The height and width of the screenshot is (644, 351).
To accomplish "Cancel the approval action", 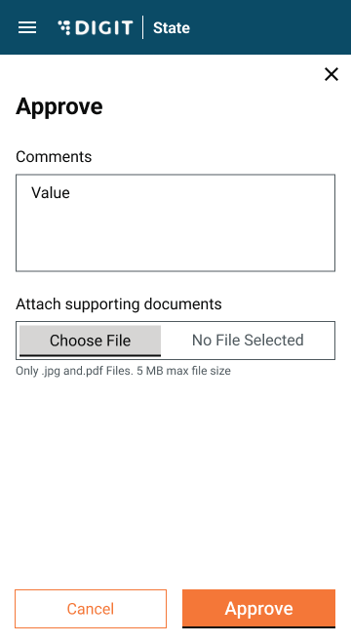I will pyautogui.click(x=91, y=609).
